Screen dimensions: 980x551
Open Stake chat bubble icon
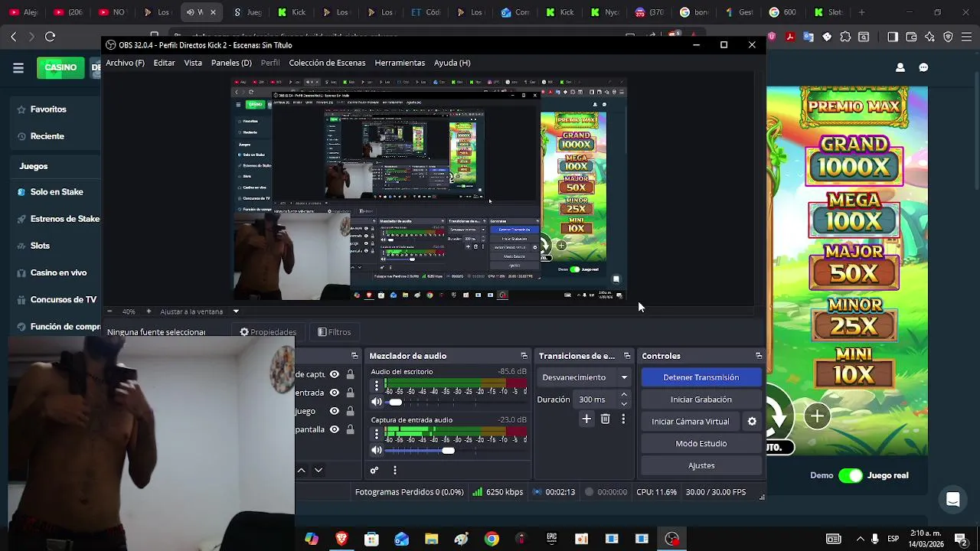point(923,67)
